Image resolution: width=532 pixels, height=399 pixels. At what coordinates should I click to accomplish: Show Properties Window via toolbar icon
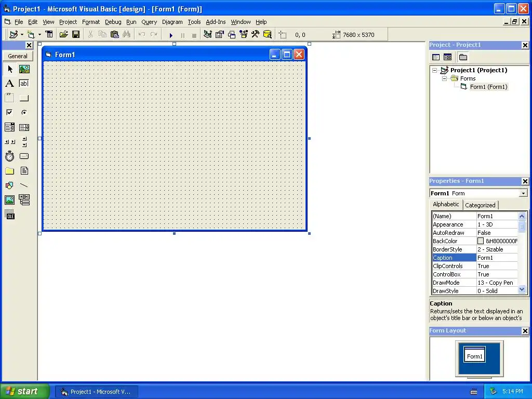tap(220, 34)
